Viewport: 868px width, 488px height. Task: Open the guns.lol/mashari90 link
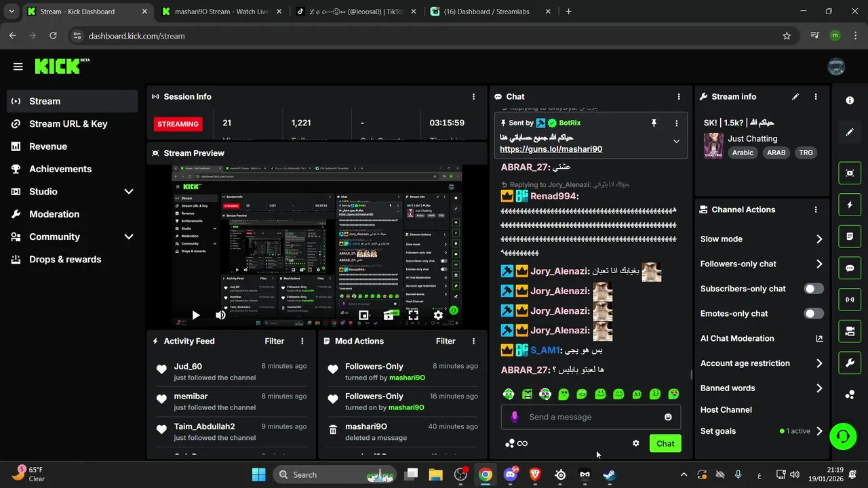tap(551, 149)
